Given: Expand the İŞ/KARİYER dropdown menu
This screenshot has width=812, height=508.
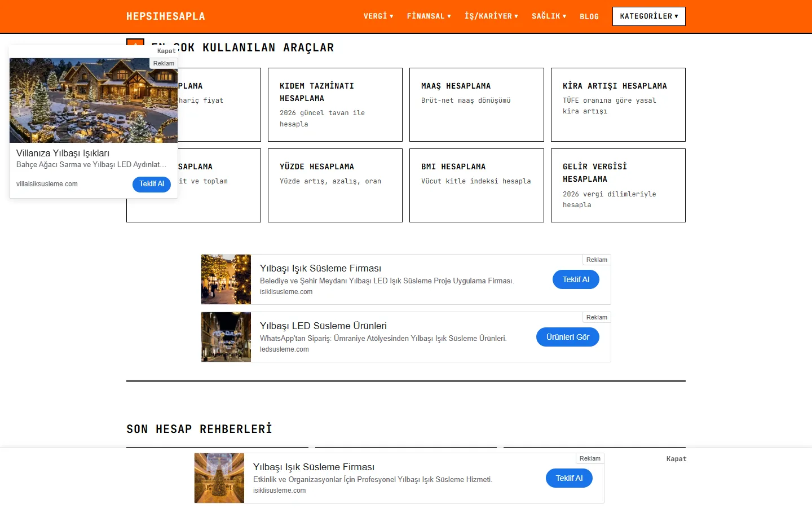Looking at the screenshot, I should 491,16.
